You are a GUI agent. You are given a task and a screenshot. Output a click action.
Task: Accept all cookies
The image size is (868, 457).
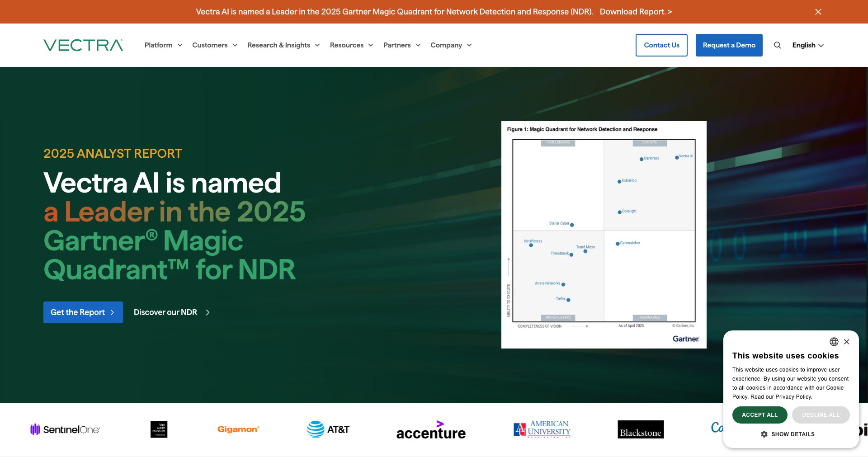click(759, 415)
